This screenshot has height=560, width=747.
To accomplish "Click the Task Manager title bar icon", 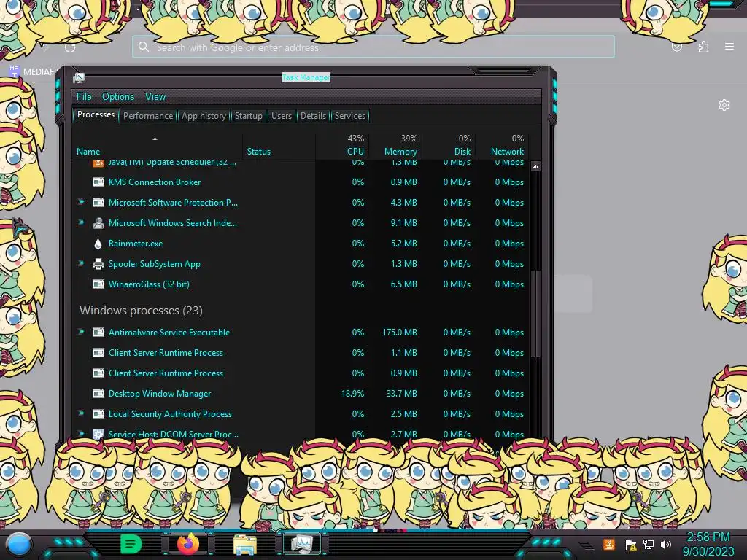I will tap(79, 78).
